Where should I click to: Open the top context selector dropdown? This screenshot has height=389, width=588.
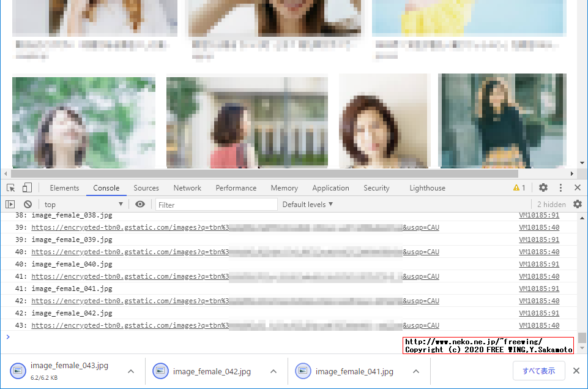pos(83,205)
